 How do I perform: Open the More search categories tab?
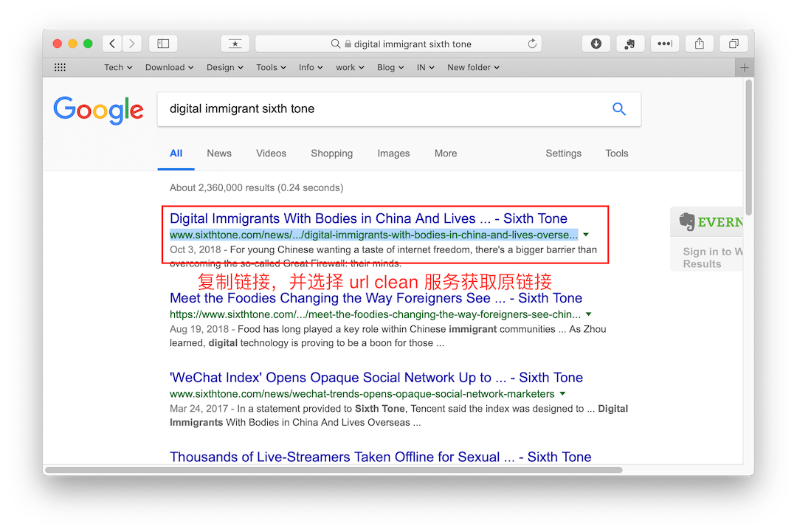(446, 153)
